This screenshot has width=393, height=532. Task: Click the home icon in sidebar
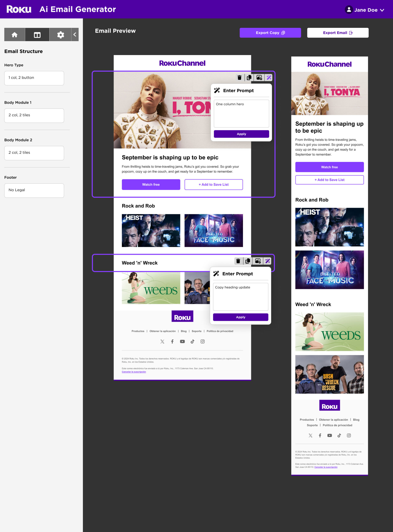pos(15,35)
